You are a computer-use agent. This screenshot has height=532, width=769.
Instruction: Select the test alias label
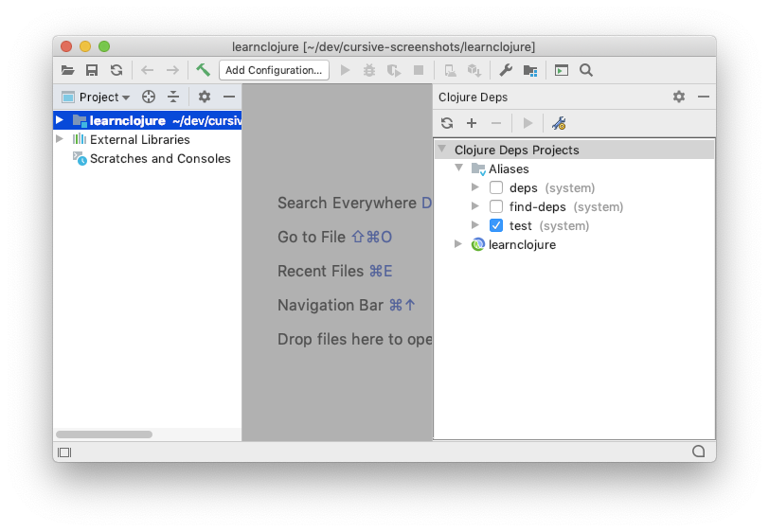(x=520, y=226)
